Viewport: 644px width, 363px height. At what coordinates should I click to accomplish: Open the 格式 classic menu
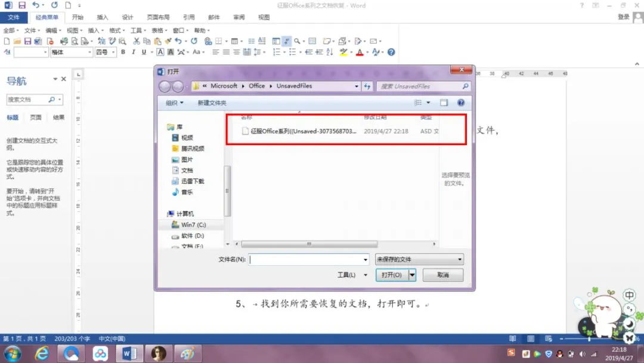pos(117,30)
